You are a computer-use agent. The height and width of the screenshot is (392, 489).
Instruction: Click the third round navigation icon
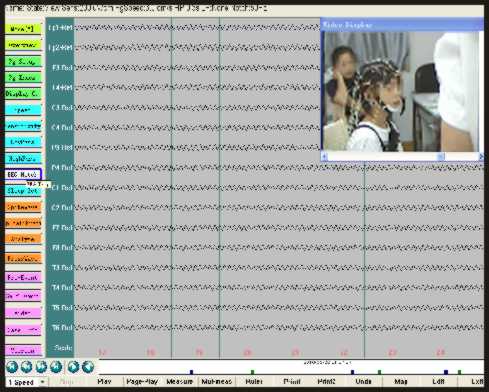[x=41, y=367]
